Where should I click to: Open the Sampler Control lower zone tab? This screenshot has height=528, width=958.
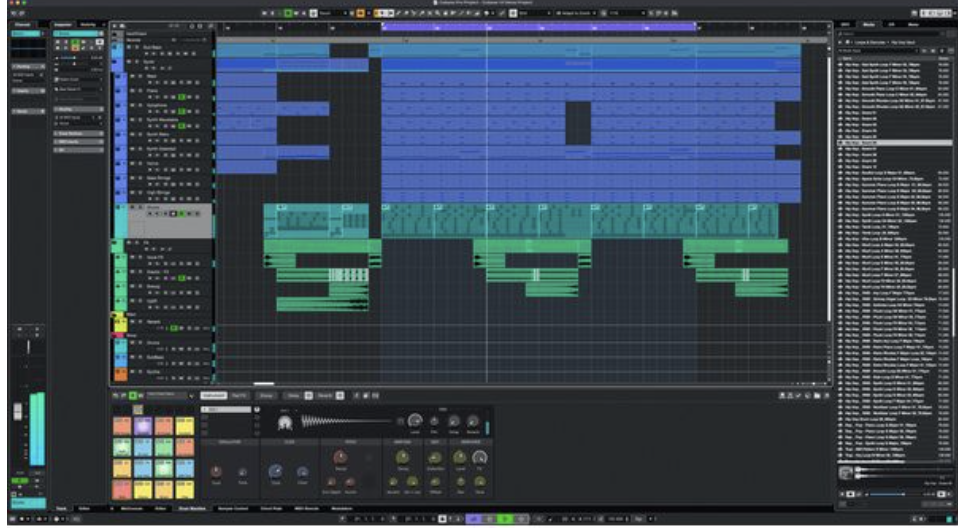click(233, 508)
